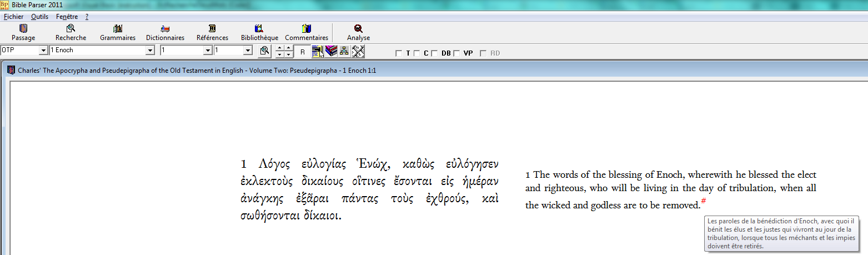Open the Références tool

pos(212,33)
